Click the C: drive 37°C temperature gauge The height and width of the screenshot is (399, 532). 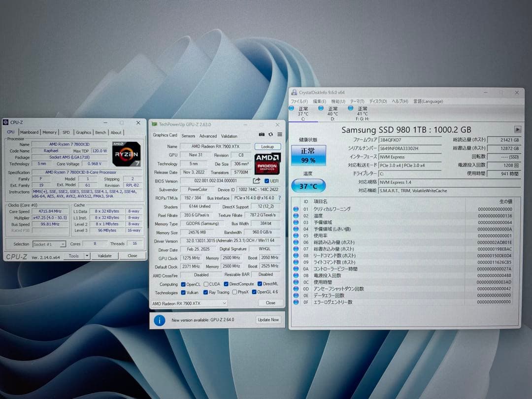pyautogui.click(x=308, y=186)
